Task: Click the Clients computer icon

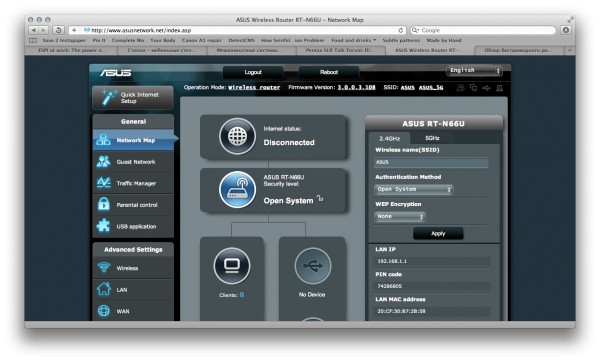Action: coord(232,266)
